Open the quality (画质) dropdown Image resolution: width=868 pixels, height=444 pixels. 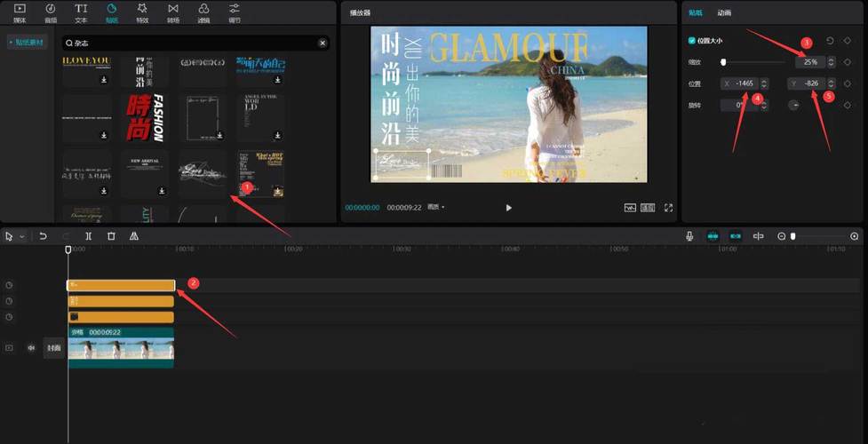pos(436,207)
